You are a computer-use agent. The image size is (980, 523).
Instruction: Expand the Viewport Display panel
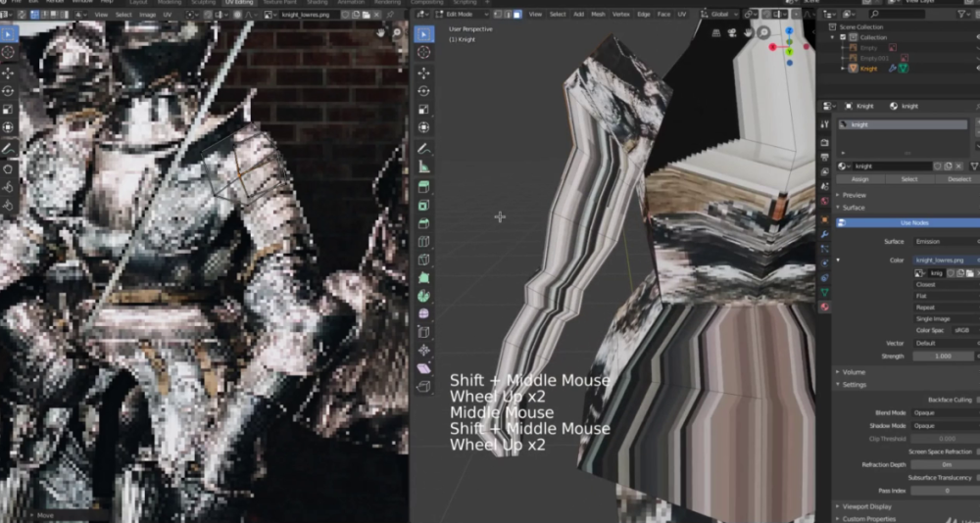tap(866, 506)
